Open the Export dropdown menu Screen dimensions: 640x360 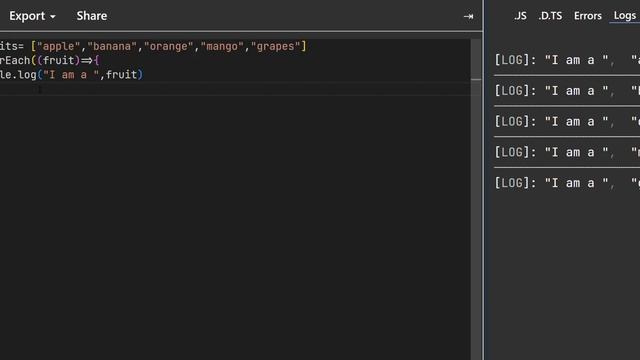[x=32, y=16]
